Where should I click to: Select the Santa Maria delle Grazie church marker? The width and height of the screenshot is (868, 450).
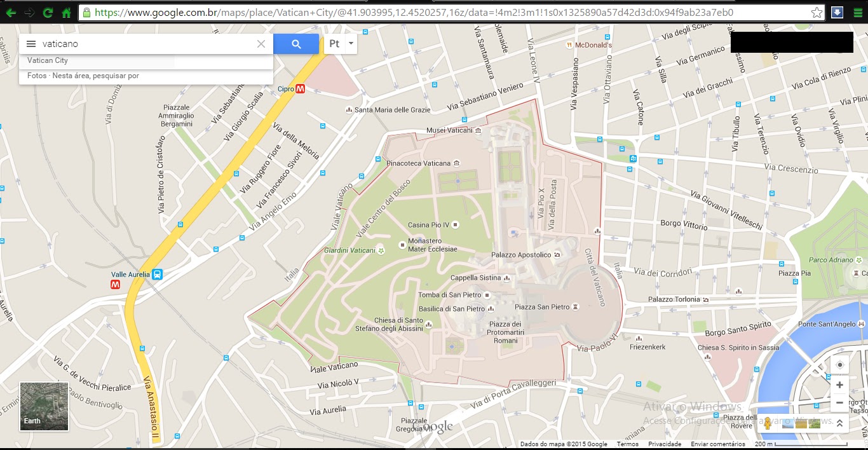(349, 110)
